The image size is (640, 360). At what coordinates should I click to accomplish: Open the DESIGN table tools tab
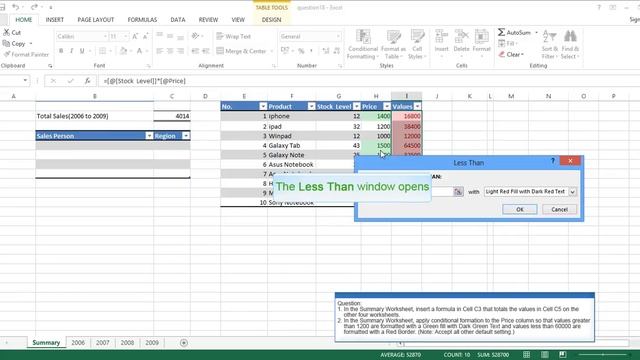[271, 20]
